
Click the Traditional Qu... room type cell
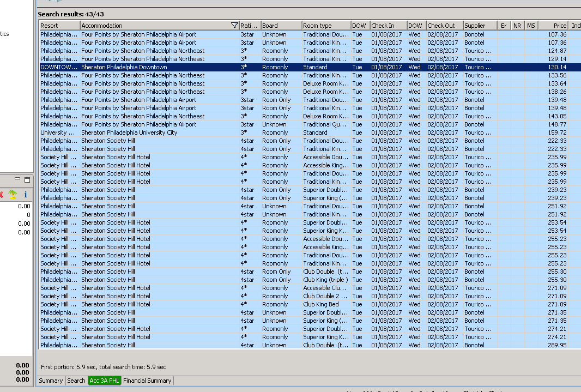326,124
